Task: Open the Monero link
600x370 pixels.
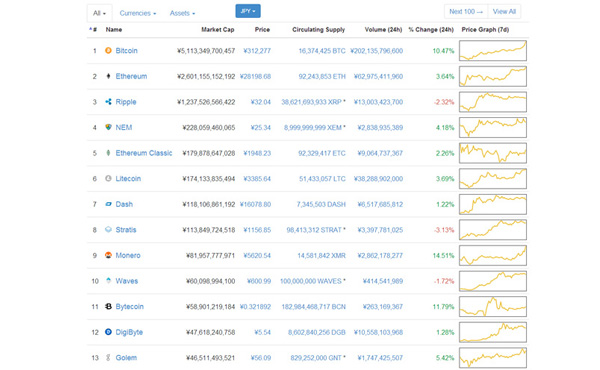Action: click(x=128, y=255)
